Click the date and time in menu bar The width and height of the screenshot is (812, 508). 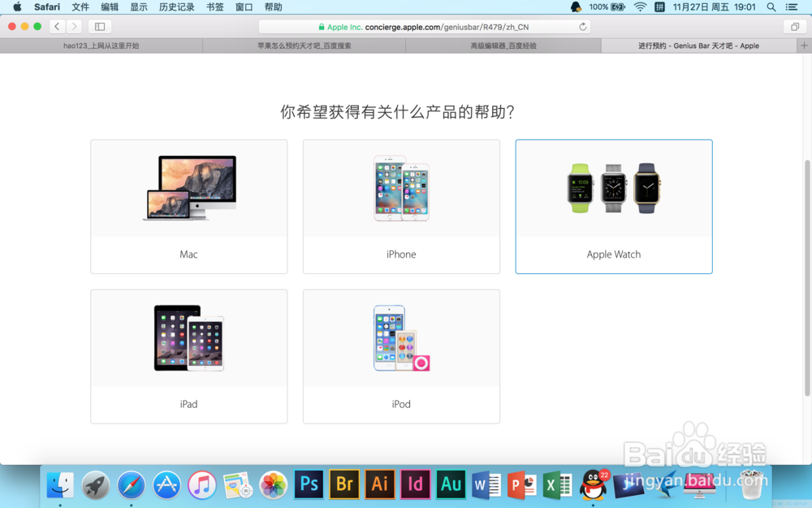(714, 7)
